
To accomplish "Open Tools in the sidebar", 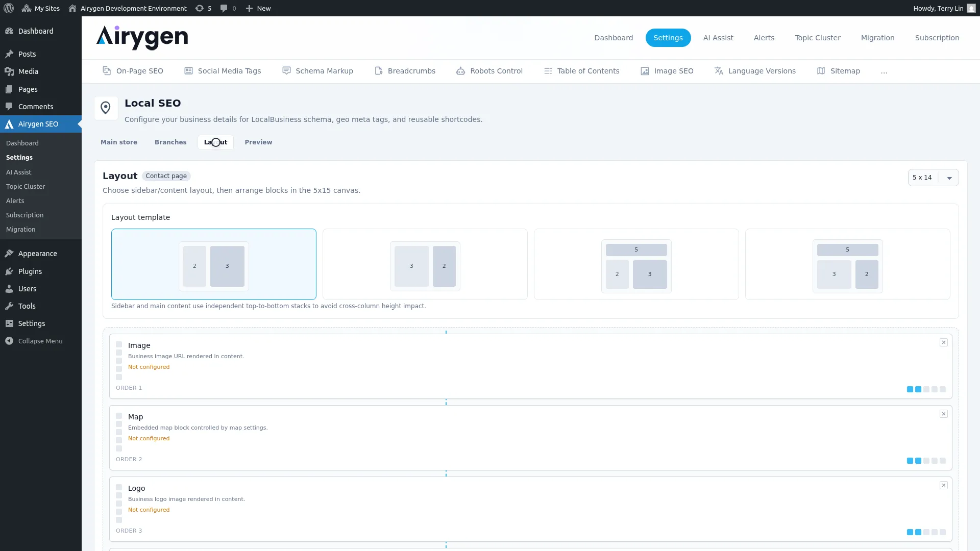I will coord(41,306).
